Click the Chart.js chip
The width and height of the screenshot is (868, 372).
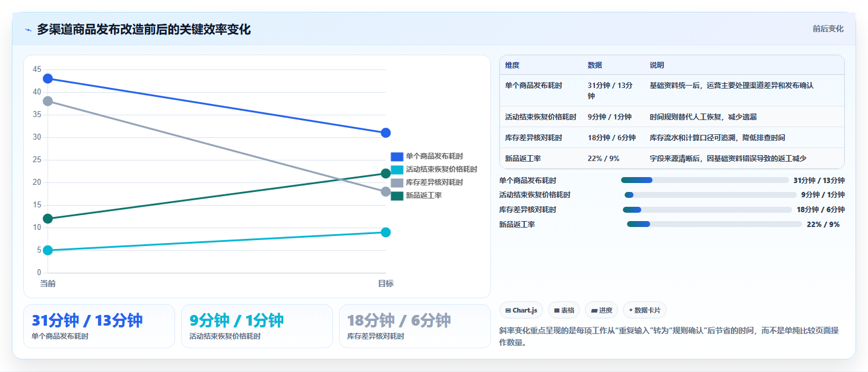[521, 310]
